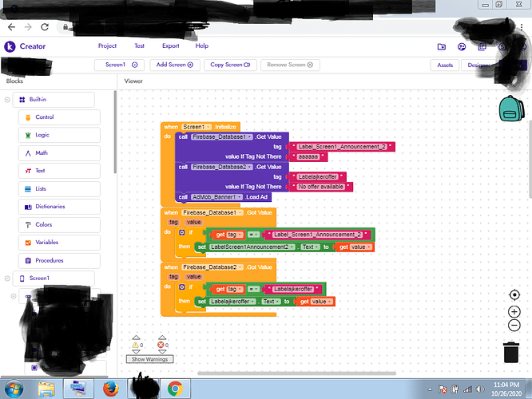The width and height of the screenshot is (532, 399).
Task: Click the Viewer panel title
Action: [133, 81]
